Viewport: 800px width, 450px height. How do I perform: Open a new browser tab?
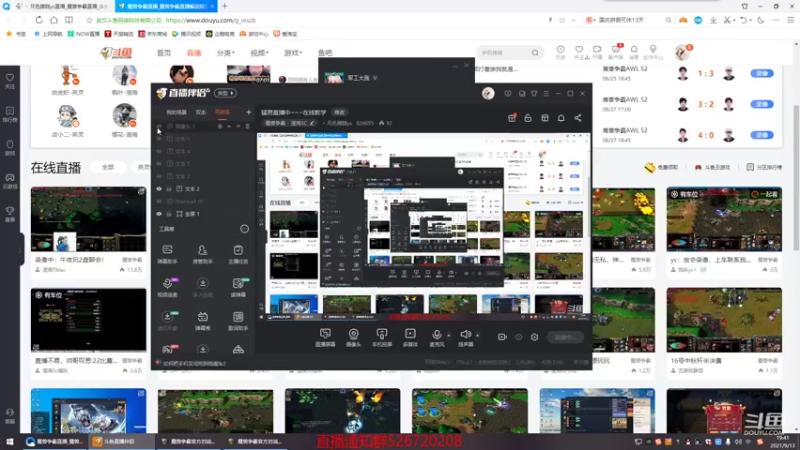224,6
